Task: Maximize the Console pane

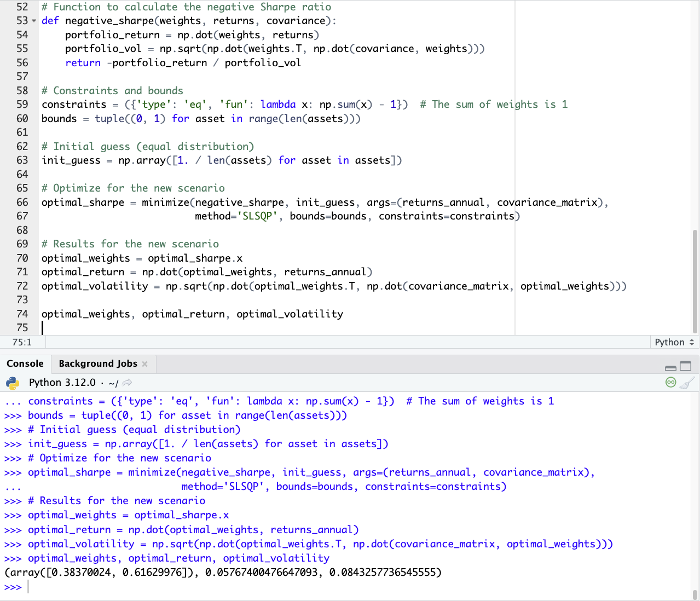Action: (x=685, y=366)
